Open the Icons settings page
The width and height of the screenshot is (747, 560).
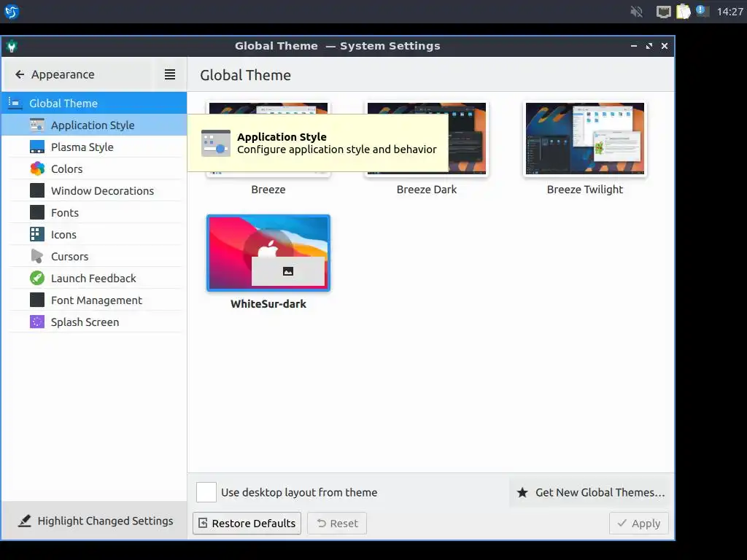pos(94,234)
